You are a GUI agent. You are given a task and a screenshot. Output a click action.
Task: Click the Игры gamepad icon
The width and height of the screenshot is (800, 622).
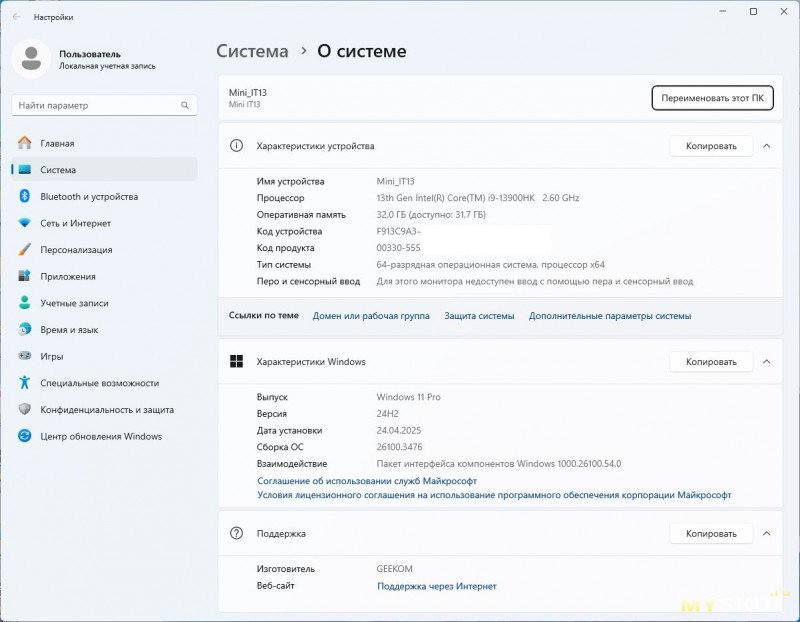24,356
